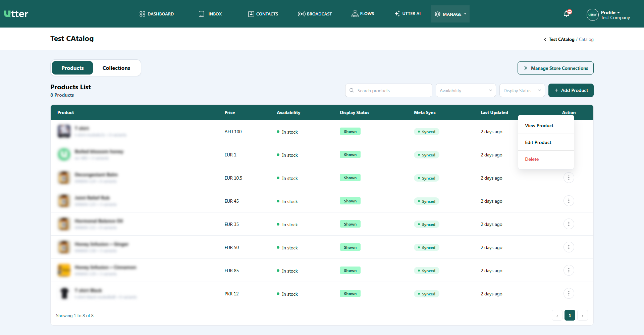Viewport: 644px width, 335px height.
Task: Click the profile avatar icon
Action: pyautogui.click(x=592, y=15)
